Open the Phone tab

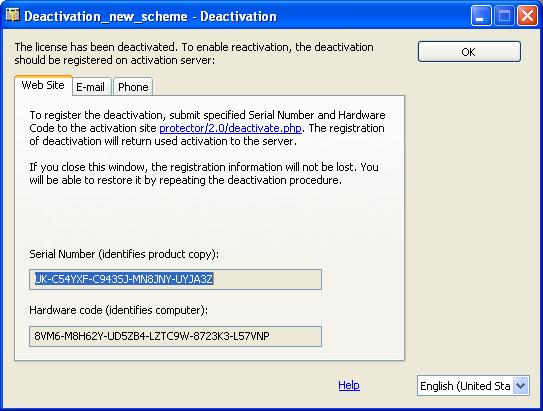point(133,87)
